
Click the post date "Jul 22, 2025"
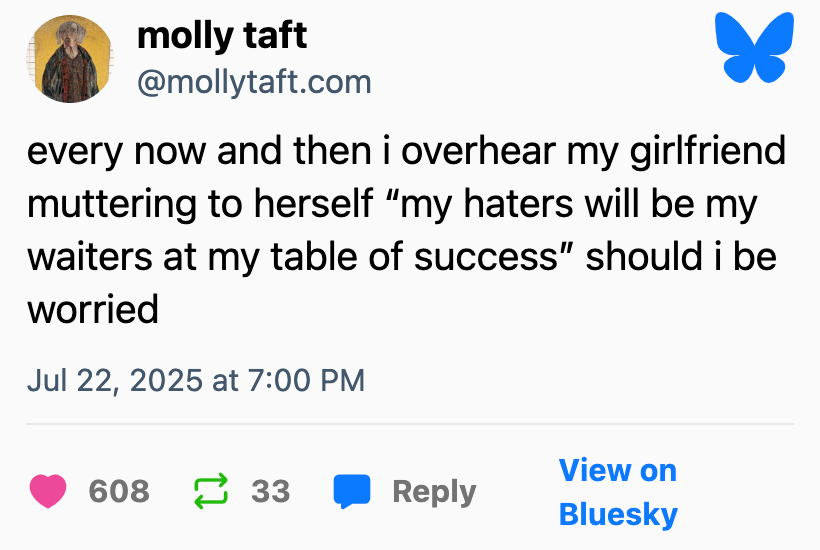114,380
